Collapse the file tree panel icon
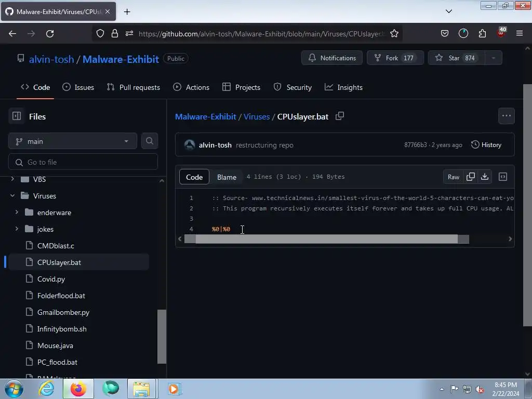The image size is (532, 399). (17, 116)
